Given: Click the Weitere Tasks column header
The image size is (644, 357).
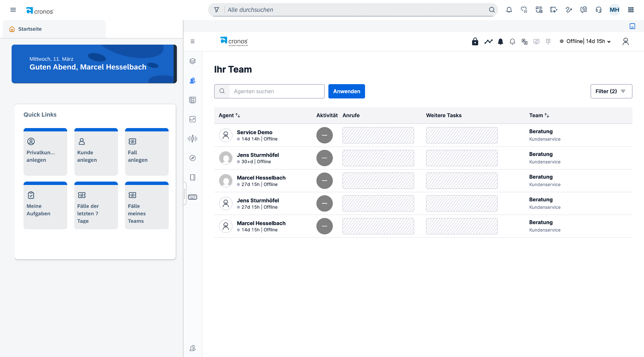Looking at the screenshot, I should coord(444,115).
